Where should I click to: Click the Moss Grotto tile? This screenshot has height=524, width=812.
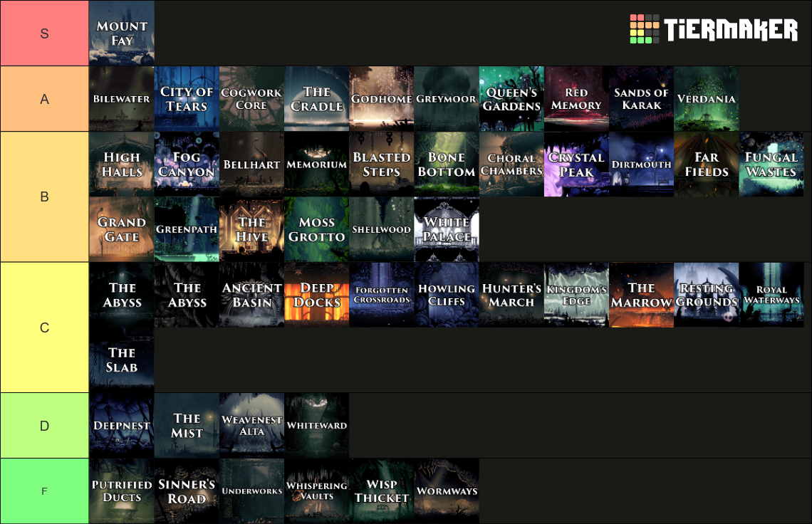[x=316, y=229]
